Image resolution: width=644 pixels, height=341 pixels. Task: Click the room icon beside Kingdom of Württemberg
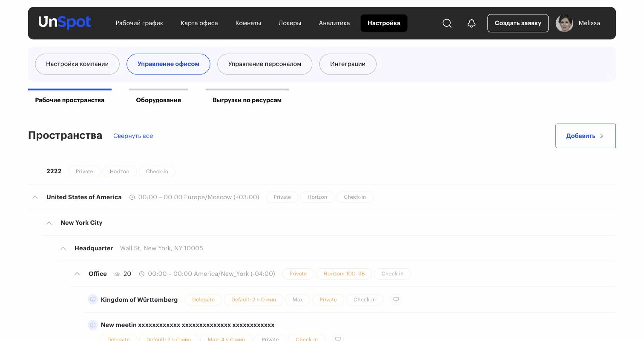point(92,299)
